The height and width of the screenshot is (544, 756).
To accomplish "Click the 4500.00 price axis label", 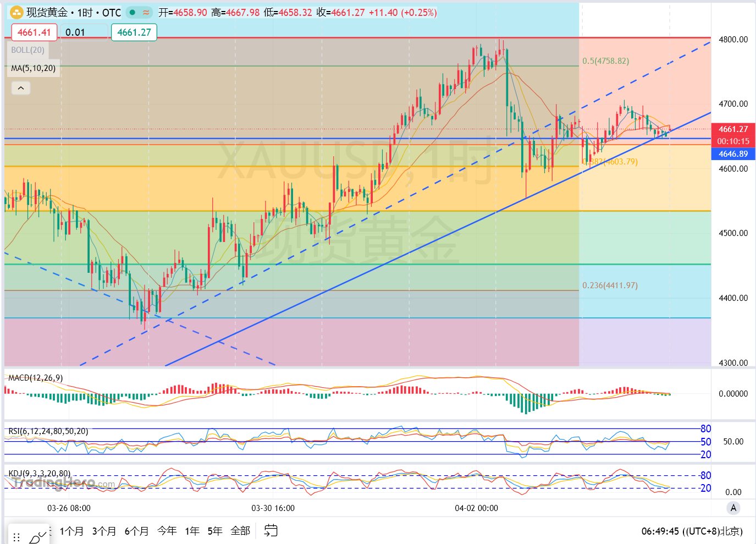I will [x=733, y=233].
